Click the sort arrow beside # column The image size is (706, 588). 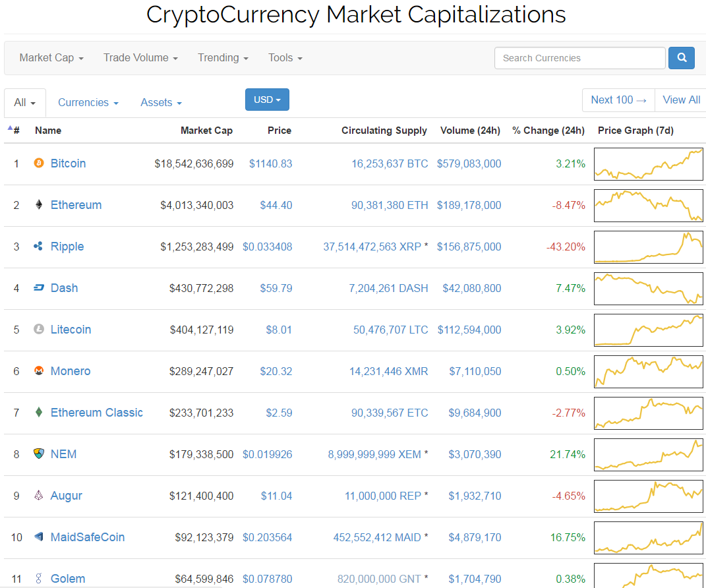[10, 129]
